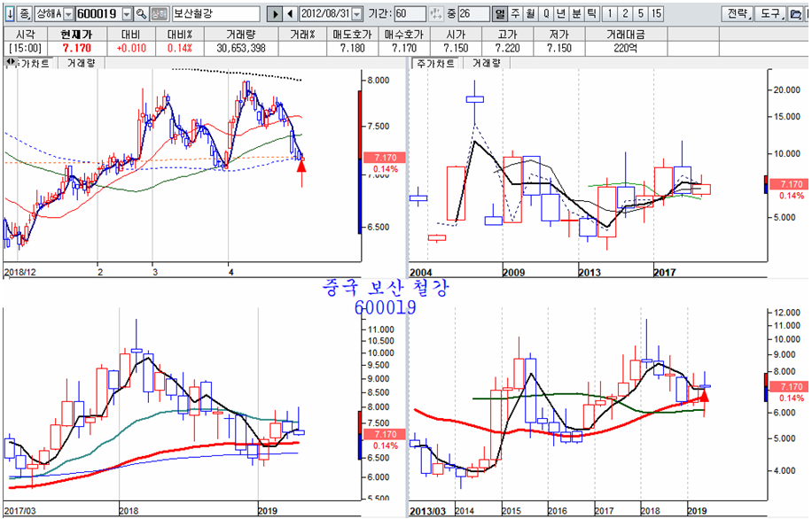Click the 15 interval button
This screenshot has height=519, width=812.
click(x=656, y=13)
